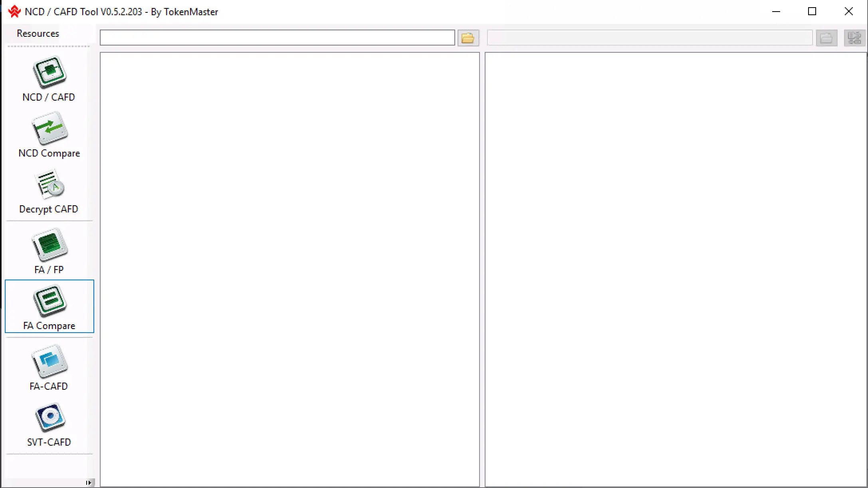Collapse the sidebar using the bottom arrow
The image size is (868, 488).
89,483
